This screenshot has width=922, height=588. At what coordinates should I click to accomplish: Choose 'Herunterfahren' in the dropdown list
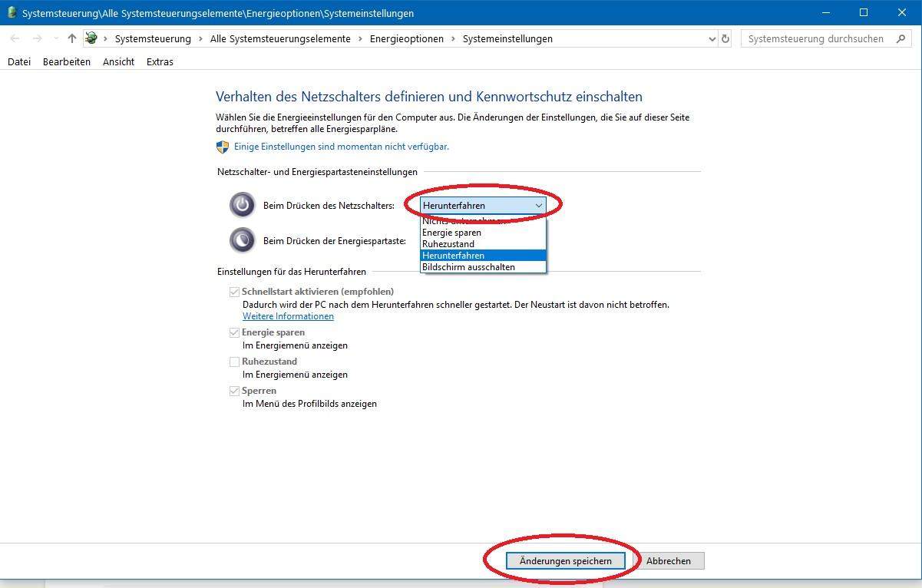coord(484,255)
